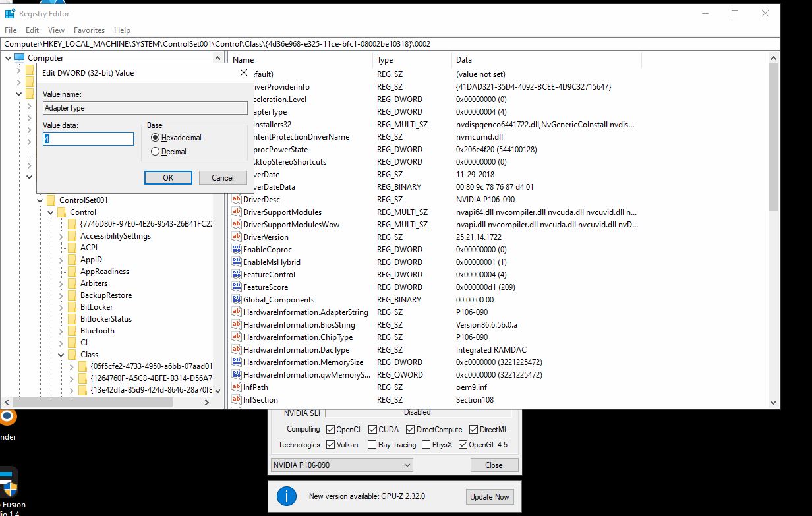Click the icon next to DriverSupportModulesWow

pyautogui.click(x=237, y=225)
